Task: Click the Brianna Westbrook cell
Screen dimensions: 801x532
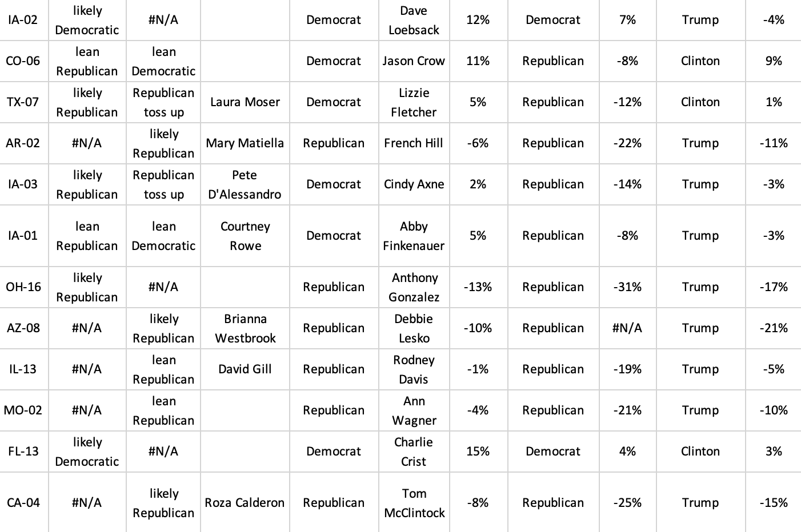Action: 245,328
